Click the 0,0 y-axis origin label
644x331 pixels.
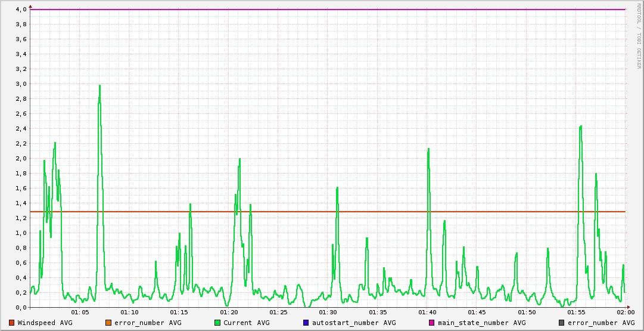point(21,308)
